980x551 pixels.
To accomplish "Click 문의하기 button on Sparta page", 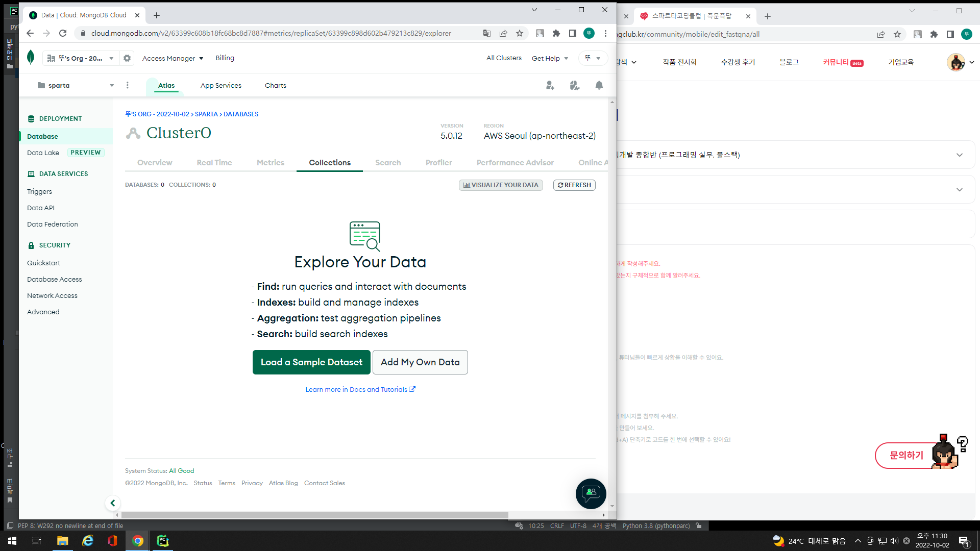I will click(906, 455).
